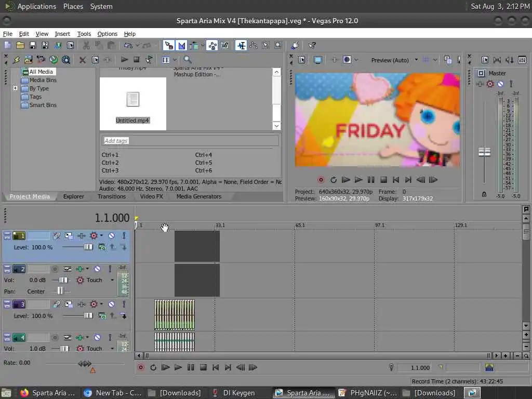This screenshot has height=399, width=532.
Task: Toggle Automatic Crossfades in the main toolbar
Action: tap(182, 45)
